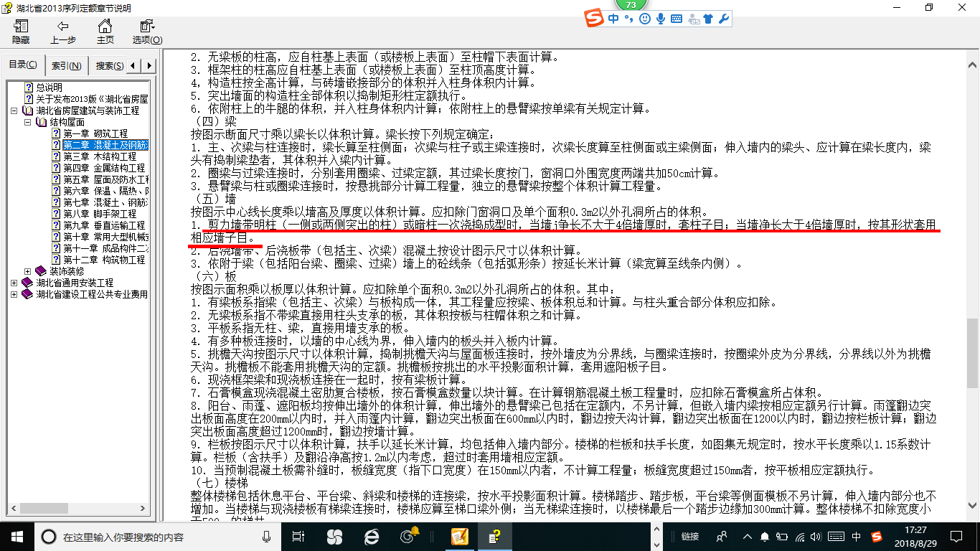Select 第一章 砌筑工程 in the tree
Screen dimensions: 980x551
tap(95, 133)
